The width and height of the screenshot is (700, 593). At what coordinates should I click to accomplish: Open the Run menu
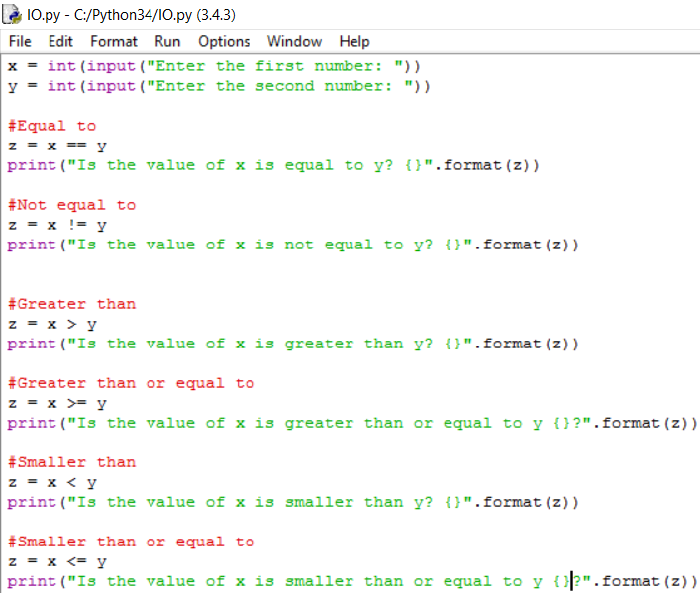[167, 41]
